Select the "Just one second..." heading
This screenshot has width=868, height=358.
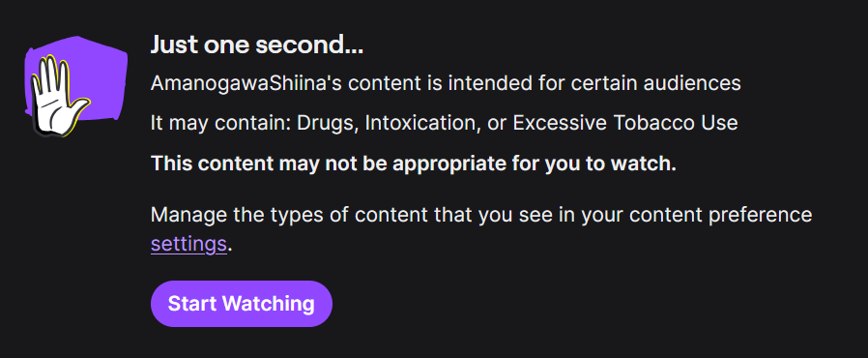click(257, 45)
